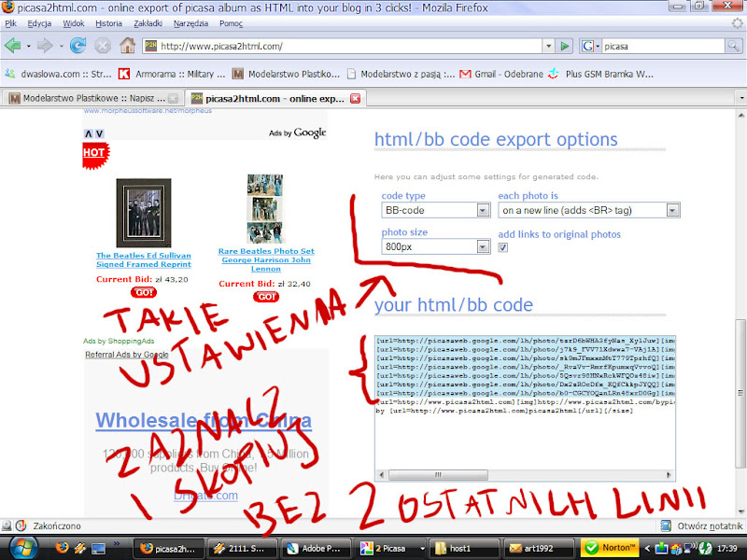Image resolution: width=747 pixels, height=560 pixels.
Task: Click Otwórz notatnik in status bar
Action: 702,525
